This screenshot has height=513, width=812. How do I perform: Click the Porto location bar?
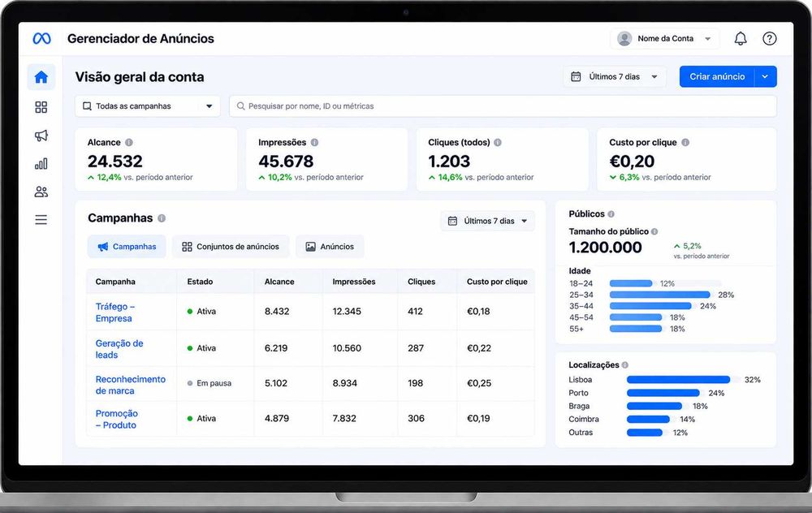pyautogui.click(x=663, y=393)
